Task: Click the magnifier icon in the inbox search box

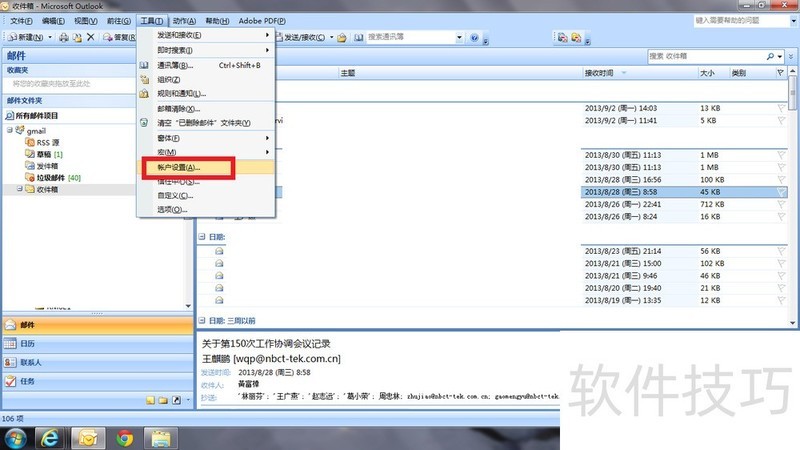Action: 770,56
